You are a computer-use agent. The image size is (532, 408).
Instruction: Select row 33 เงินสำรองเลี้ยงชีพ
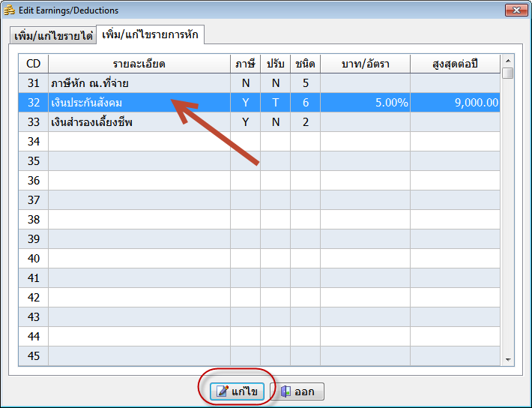point(139,122)
